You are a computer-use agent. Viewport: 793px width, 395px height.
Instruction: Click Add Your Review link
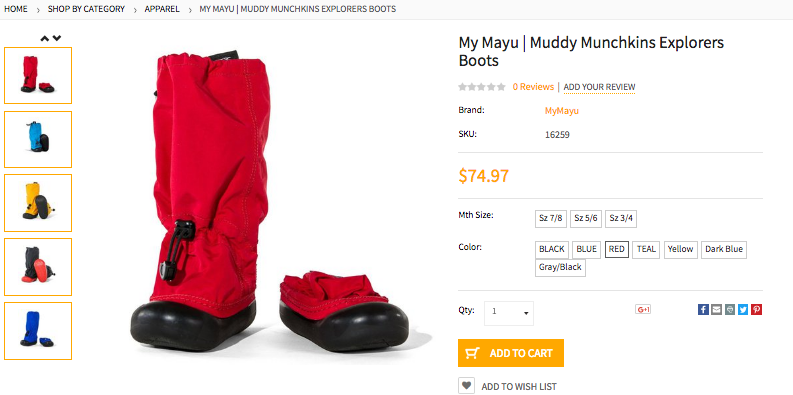click(x=599, y=87)
